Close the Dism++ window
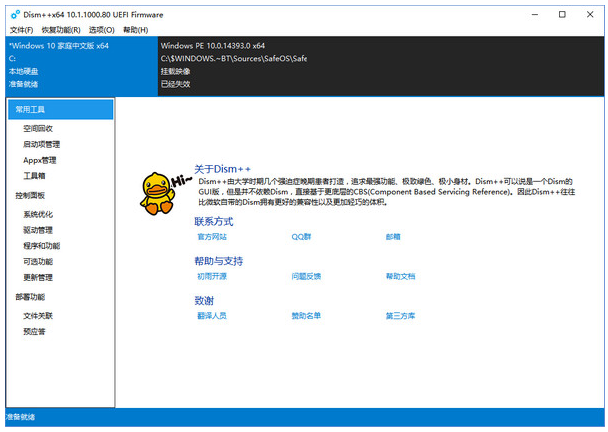The image size is (608, 432). [590, 15]
